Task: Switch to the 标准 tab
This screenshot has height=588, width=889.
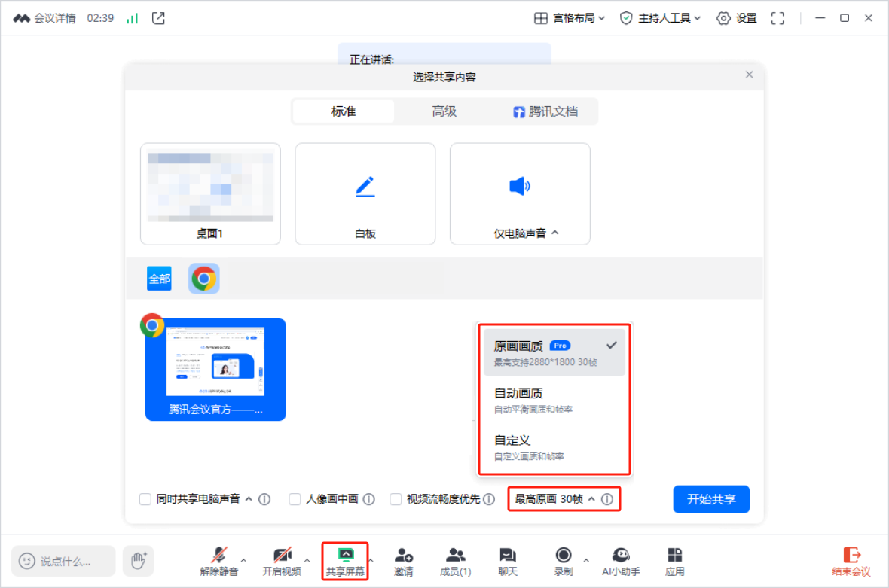Action: click(344, 111)
